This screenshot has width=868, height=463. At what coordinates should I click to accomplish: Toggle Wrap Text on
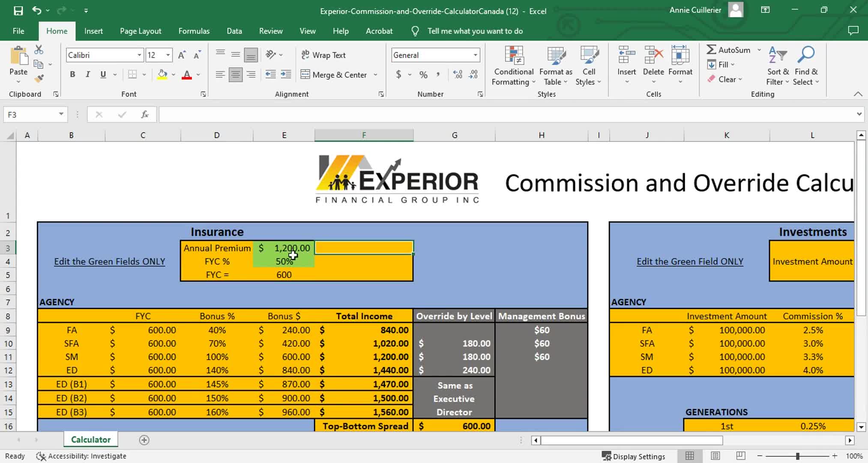[323, 55]
